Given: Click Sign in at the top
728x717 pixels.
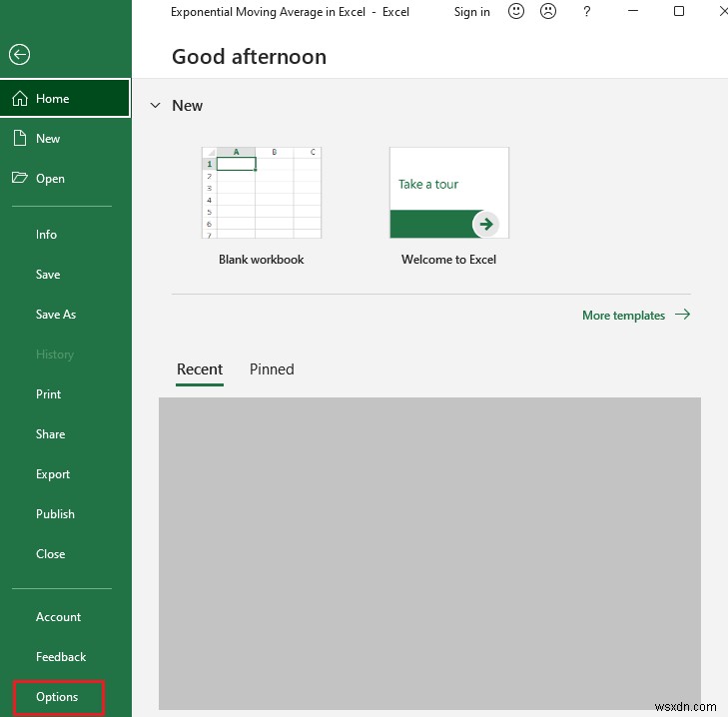Looking at the screenshot, I should click(x=471, y=12).
